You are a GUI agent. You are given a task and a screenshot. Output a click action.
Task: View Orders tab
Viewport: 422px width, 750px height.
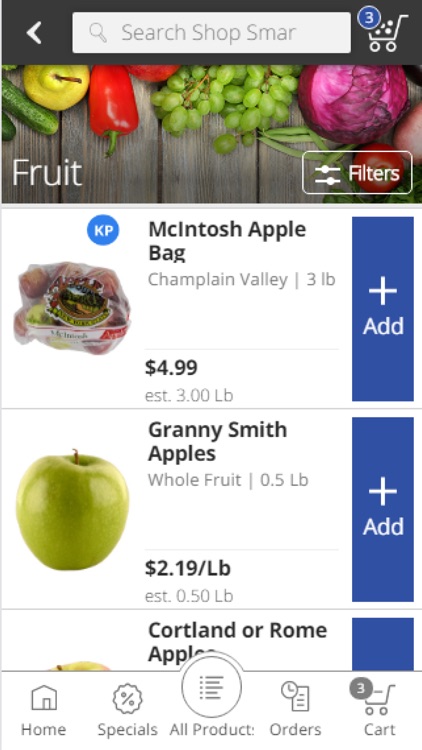coord(295,710)
